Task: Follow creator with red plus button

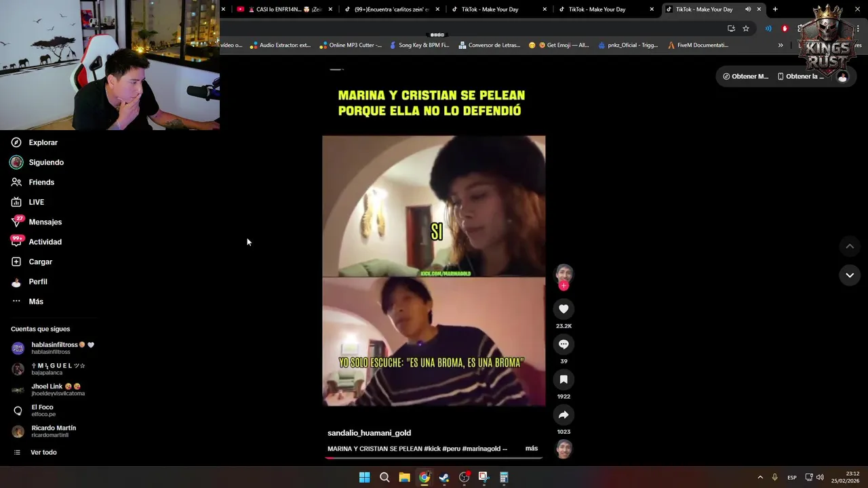Action: tap(564, 286)
